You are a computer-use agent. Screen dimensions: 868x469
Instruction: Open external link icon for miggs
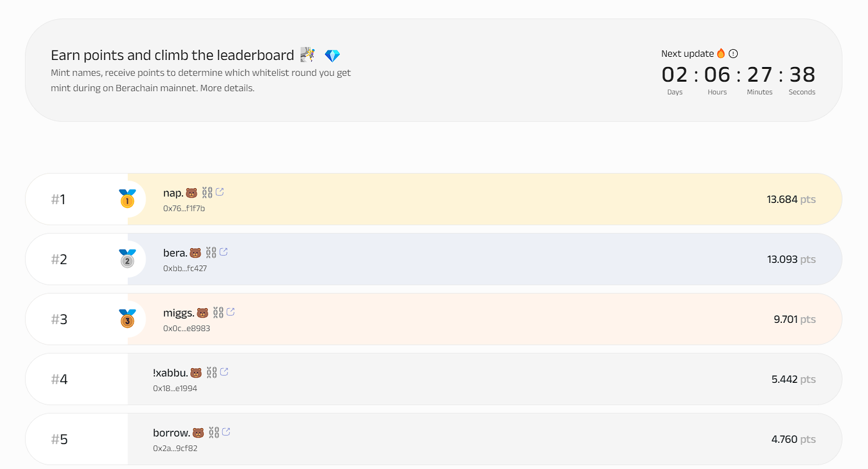231,312
